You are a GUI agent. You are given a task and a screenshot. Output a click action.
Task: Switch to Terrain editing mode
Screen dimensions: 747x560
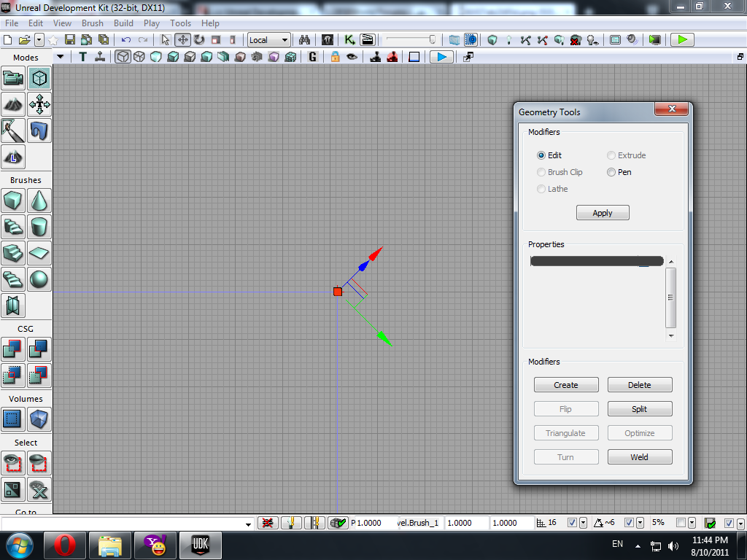pos(13,104)
